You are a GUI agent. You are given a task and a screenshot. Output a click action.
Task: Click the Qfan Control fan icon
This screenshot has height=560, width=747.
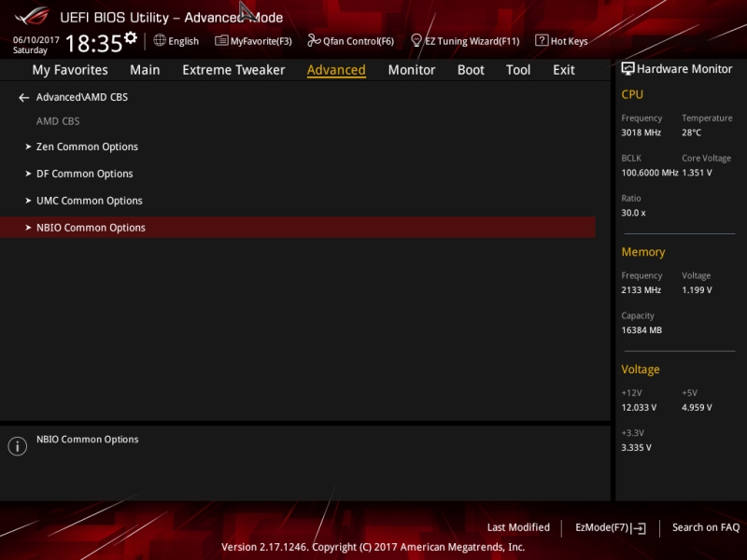[x=314, y=40]
